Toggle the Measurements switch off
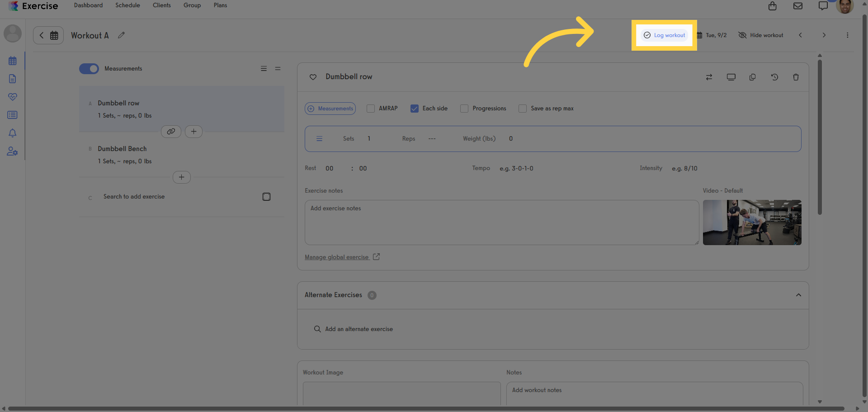 89,69
